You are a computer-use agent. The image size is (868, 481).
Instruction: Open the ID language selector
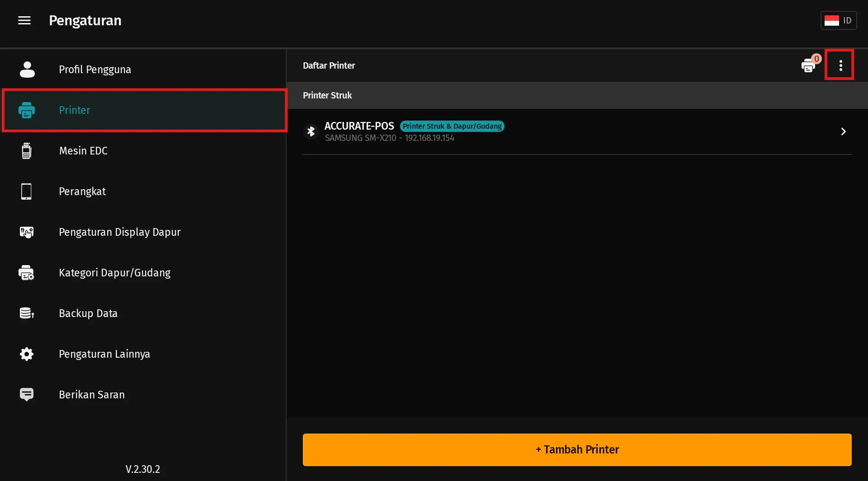click(838, 20)
